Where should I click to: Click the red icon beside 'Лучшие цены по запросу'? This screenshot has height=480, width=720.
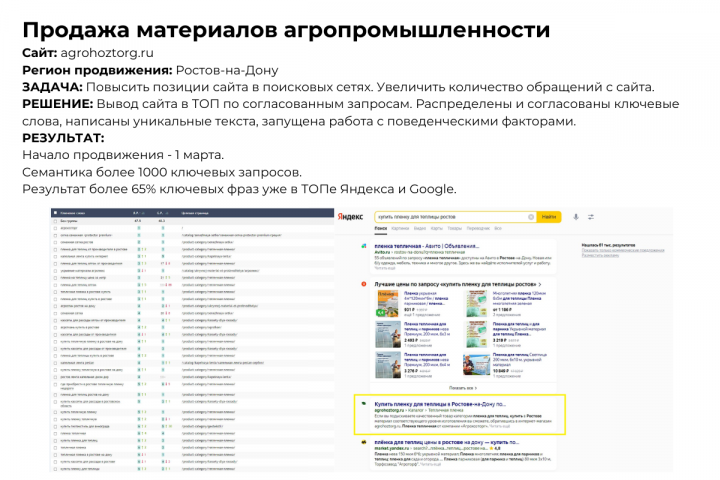(x=364, y=284)
